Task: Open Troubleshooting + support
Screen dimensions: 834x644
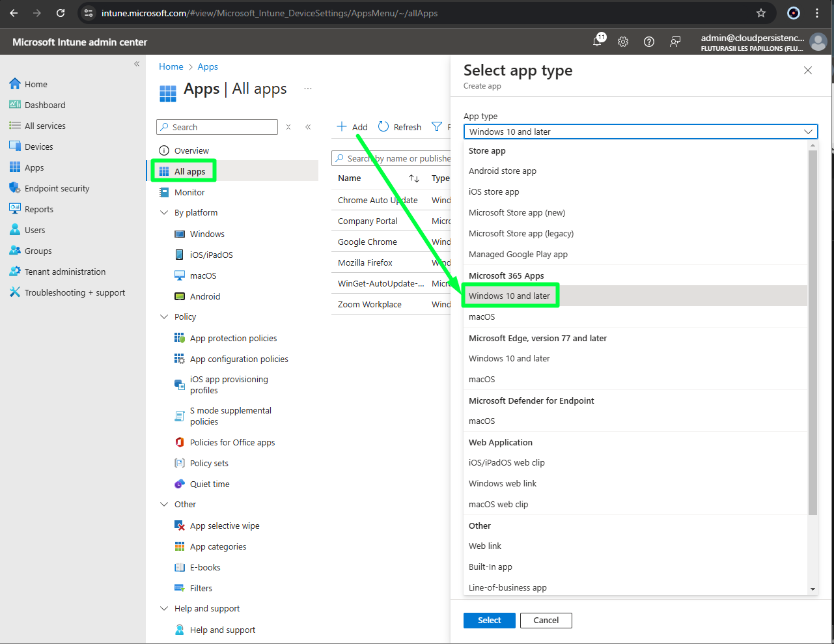Action: point(75,292)
